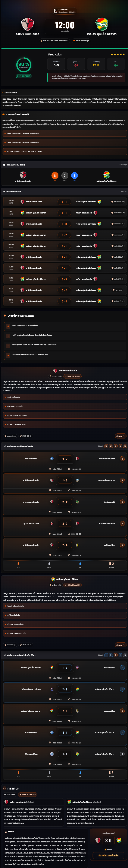This screenshot has width=128, height=868.
Task: Click the L result badge on JEF 1-2 match
Action: pyautogui.click(x=122, y=668)
